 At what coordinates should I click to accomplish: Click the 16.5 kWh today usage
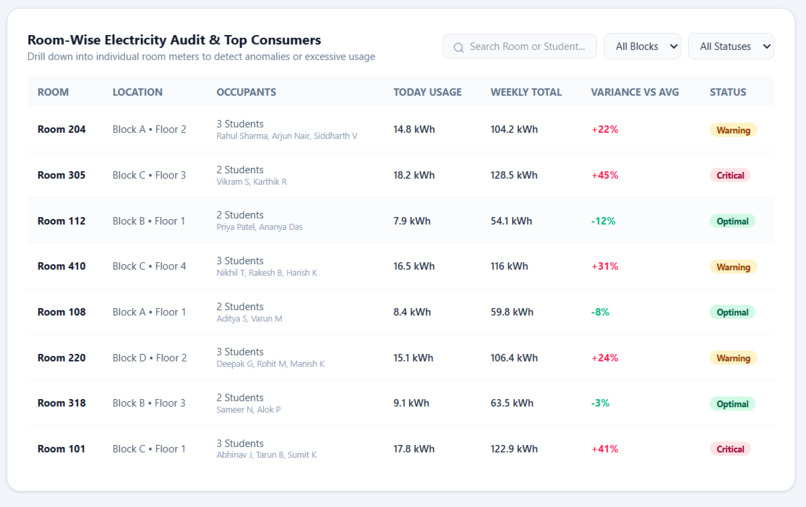click(x=414, y=266)
